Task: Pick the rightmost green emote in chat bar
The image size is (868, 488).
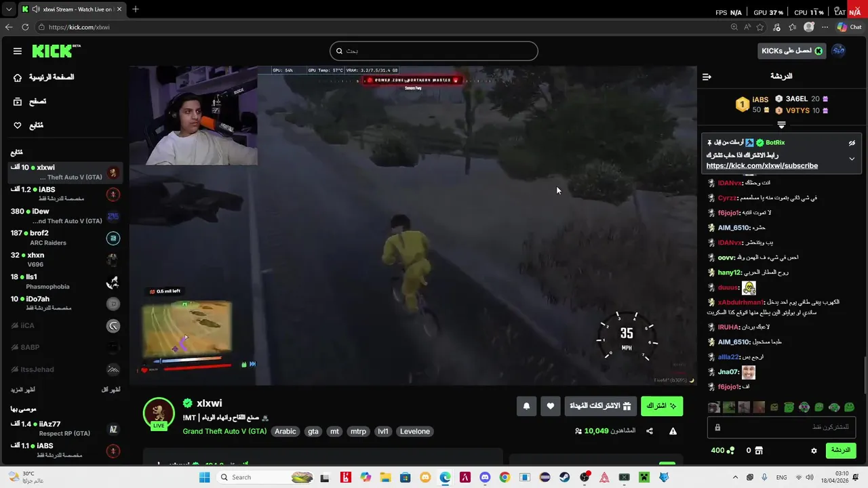Action: (x=848, y=407)
